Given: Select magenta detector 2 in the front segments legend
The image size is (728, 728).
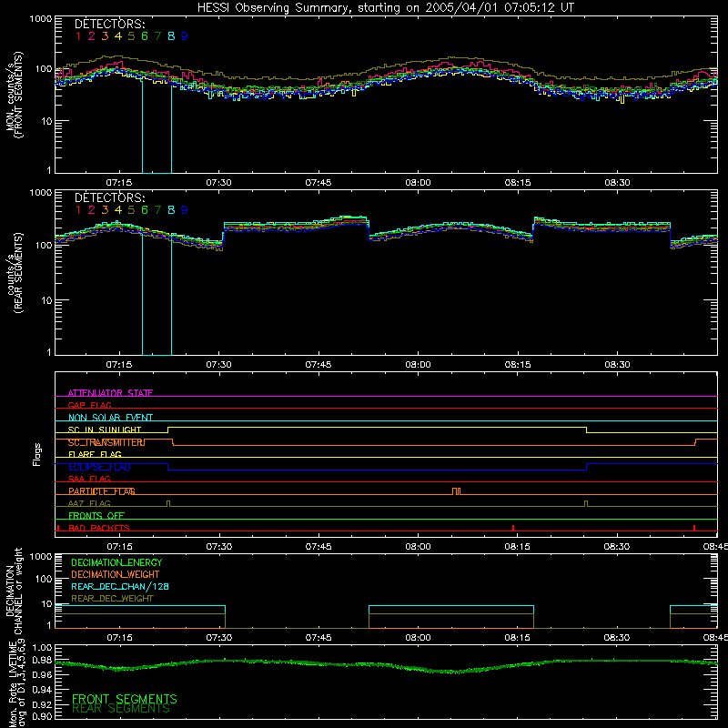Looking at the screenshot, I should (92, 36).
